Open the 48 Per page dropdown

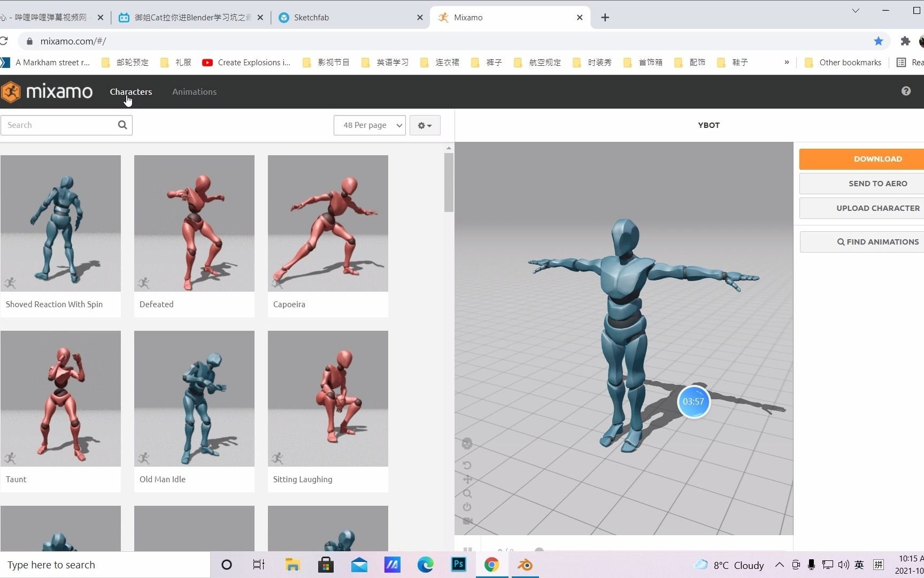pos(369,125)
